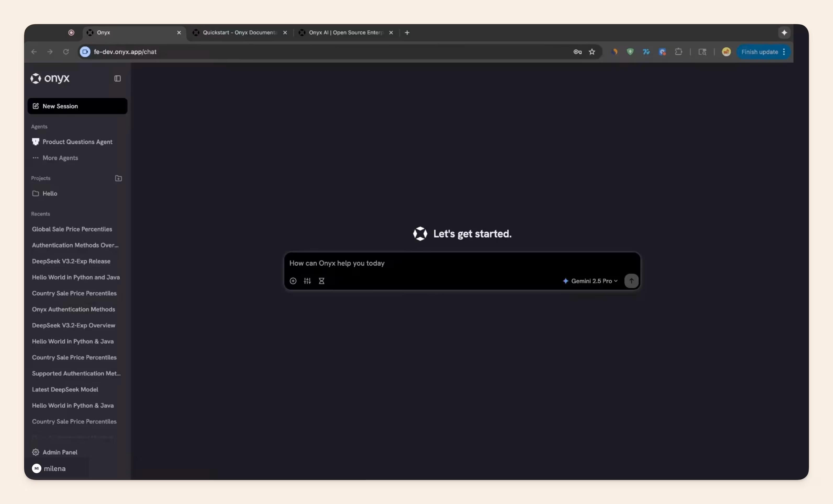Reload the current page
833x504 pixels.
(x=66, y=52)
